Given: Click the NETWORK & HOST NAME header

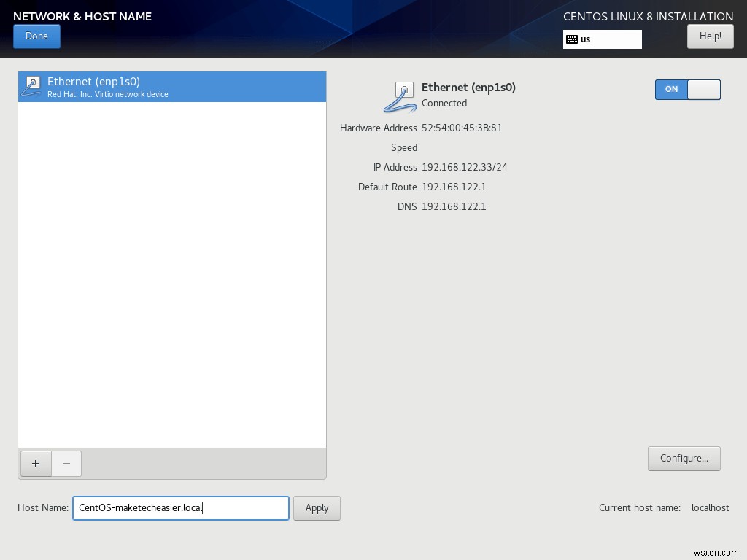Looking at the screenshot, I should (82, 16).
